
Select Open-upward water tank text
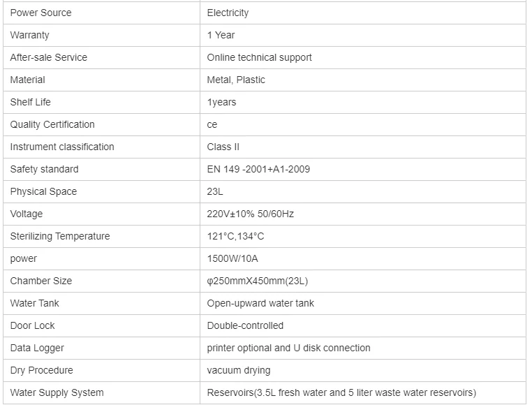[x=260, y=303]
